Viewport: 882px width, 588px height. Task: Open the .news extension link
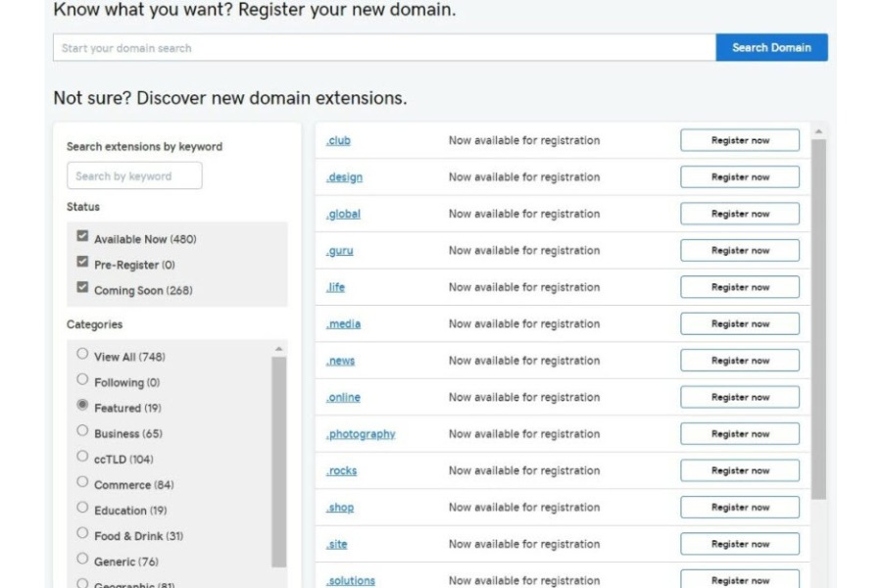tap(340, 361)
